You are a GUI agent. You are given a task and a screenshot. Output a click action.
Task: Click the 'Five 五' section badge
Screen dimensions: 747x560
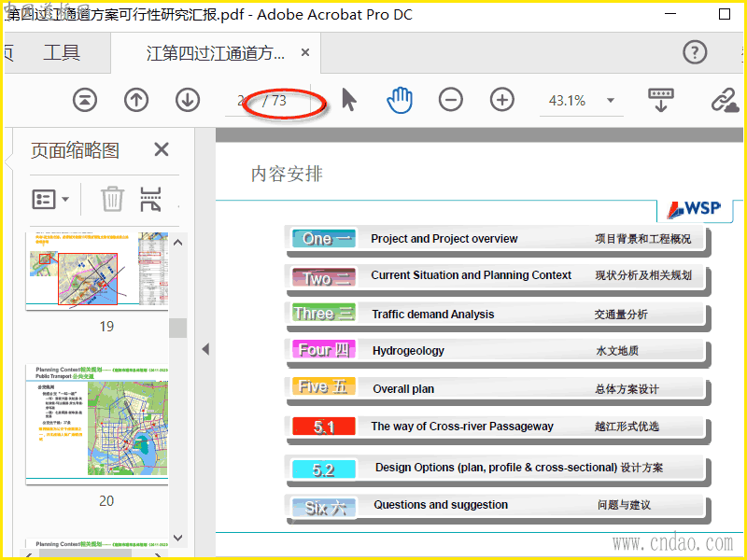(x=323, y=386)
